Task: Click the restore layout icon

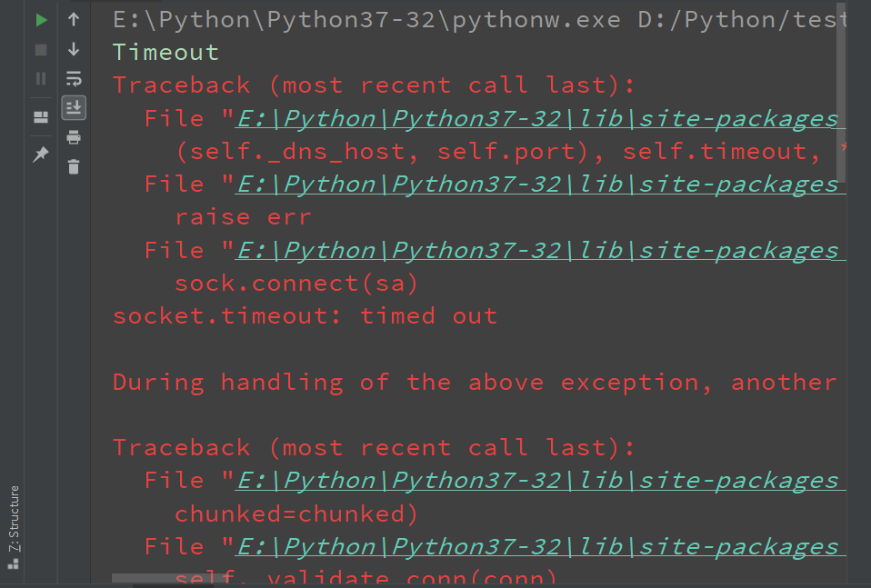Action: point(41,117)
